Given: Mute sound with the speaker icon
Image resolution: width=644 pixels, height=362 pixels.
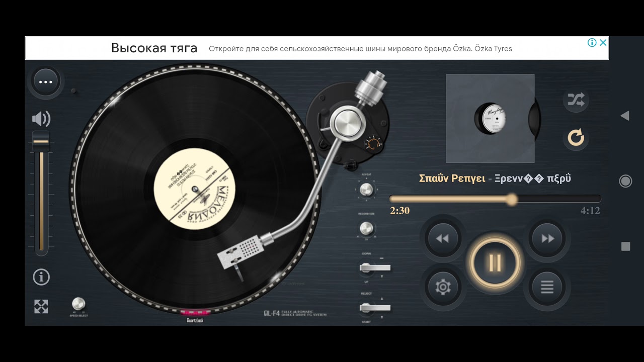Looking at the screenshot, I should [41, 119].
